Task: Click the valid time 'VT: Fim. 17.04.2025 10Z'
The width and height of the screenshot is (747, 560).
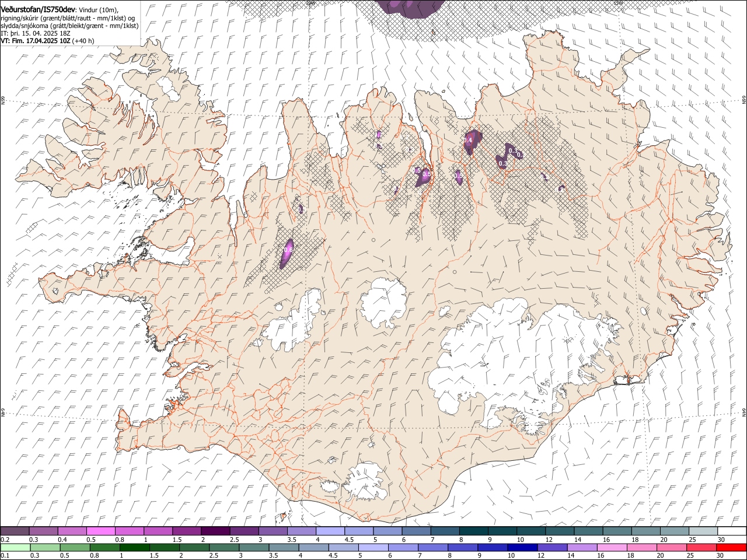Action: tap(36, 41)
